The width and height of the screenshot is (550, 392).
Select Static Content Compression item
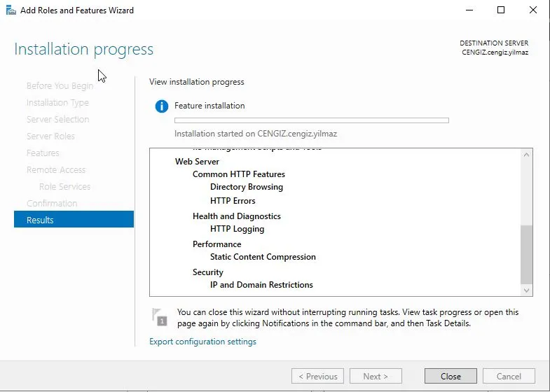point(263,257)
